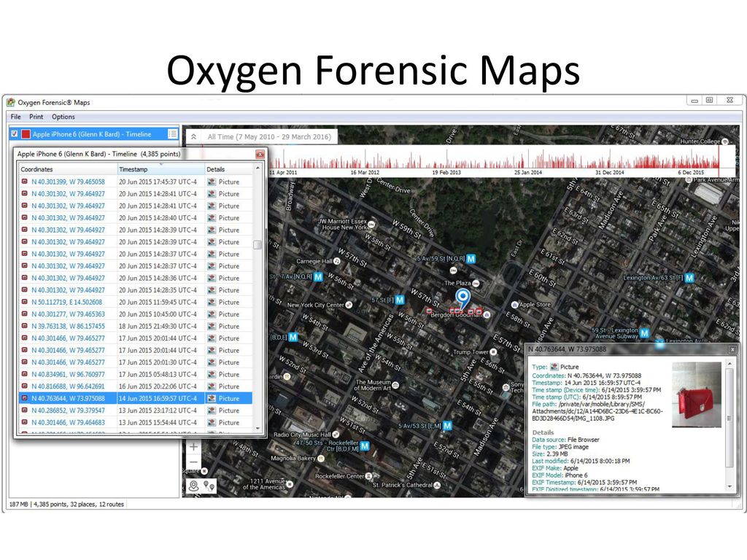The height and width of the screenshot is (560, 747).
Task: Click the 57 St [F] subway icon
Action: [x=400, y=300]
